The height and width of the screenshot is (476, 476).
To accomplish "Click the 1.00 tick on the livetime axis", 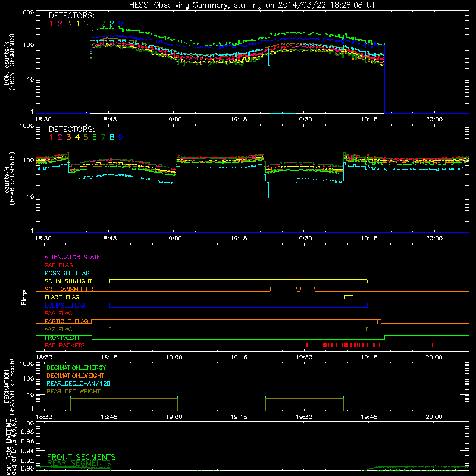I will [x=27, y=424].
